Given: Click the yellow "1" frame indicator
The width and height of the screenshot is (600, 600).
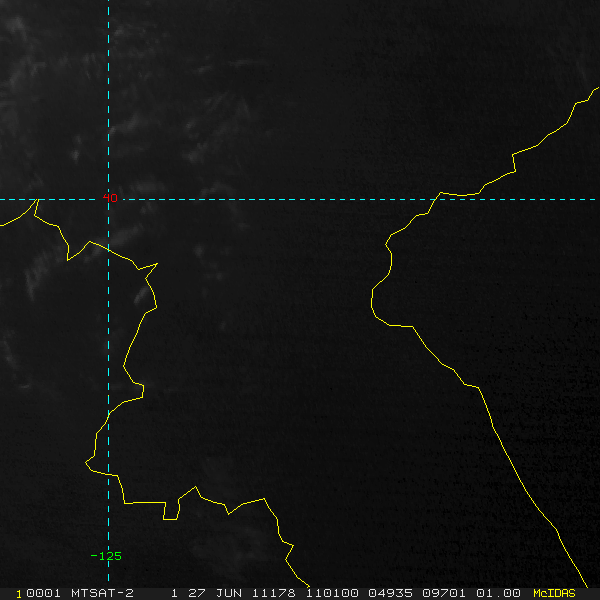Looking at the screenshot, I should click(19, 594).
